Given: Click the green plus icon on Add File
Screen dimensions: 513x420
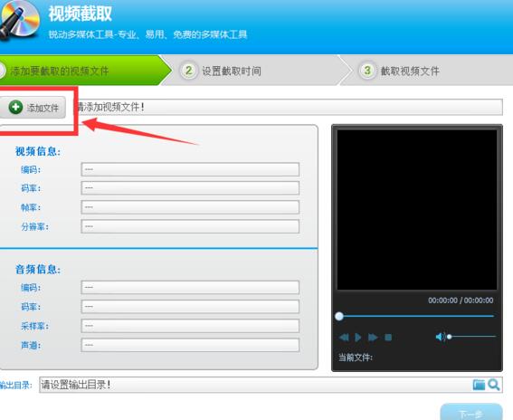Looking at the screenshot, I should click(15, 107).
